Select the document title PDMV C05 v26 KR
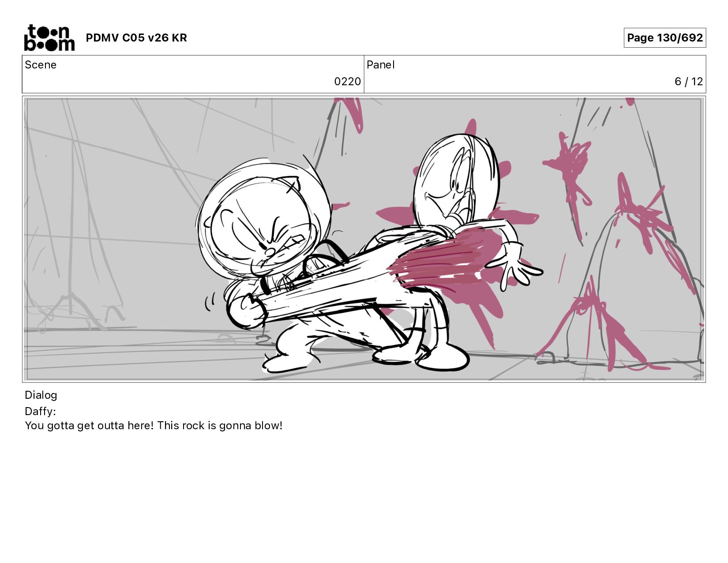728x563 pixels. (x=136, y=38)
